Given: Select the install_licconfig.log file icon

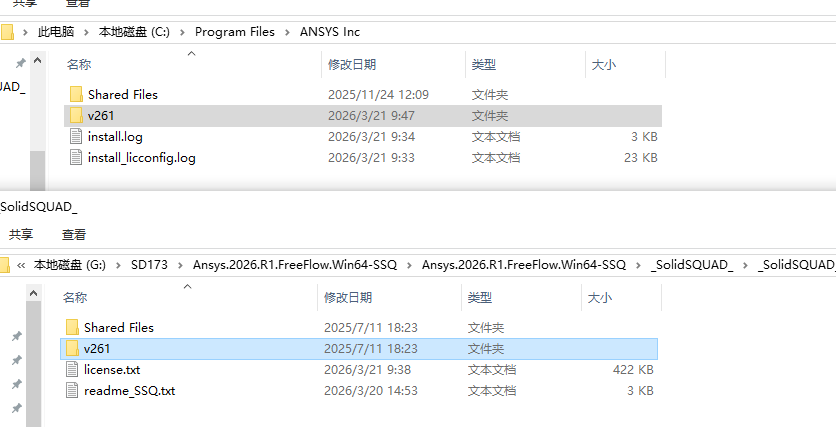Looking at the screenshot, I should tap(76, 157).
